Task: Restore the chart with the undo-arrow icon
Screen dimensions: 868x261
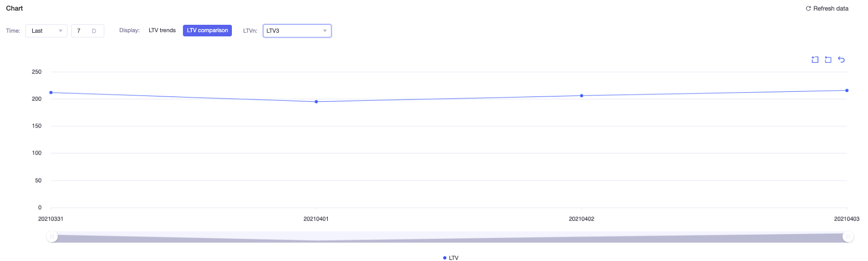Action: point(841,60)
